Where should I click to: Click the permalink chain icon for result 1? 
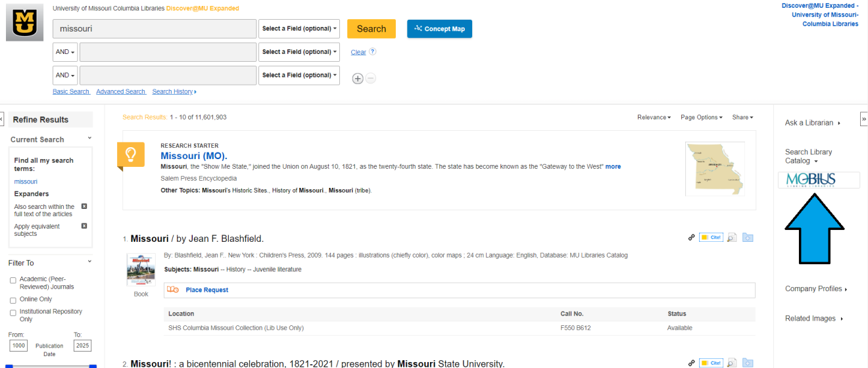[x=691, y=237]
